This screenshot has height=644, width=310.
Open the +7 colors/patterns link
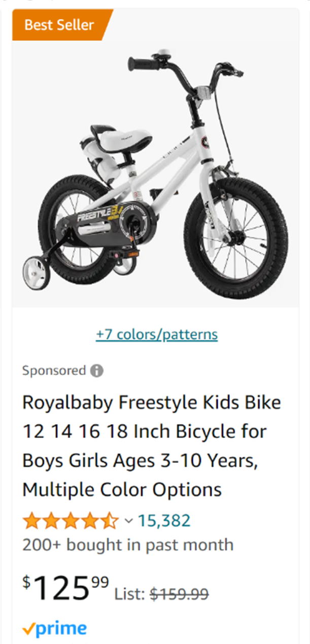pos(157,335)
